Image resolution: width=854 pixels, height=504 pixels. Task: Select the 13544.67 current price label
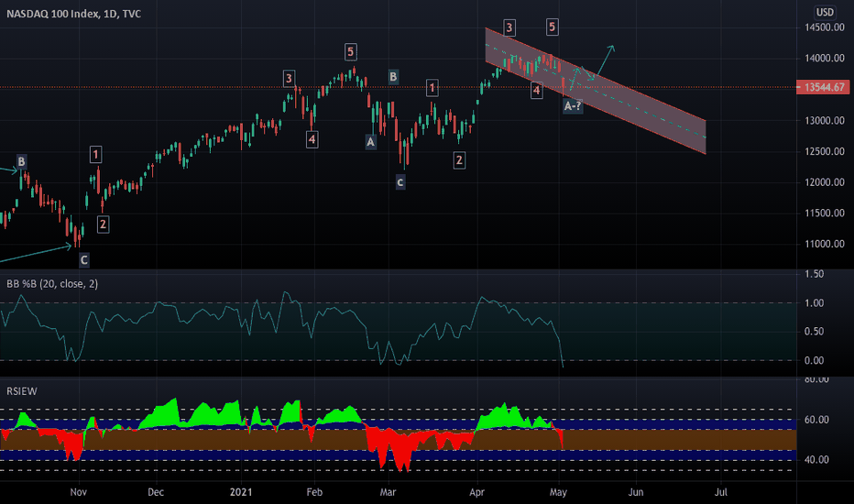pyautogui.click(x=823, y=87)
